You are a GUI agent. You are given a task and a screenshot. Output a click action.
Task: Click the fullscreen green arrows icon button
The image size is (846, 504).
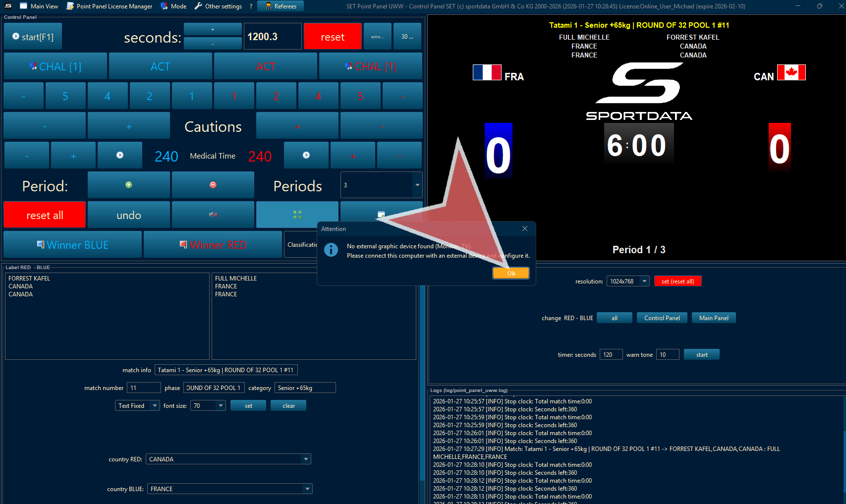[x=297, y=215]
